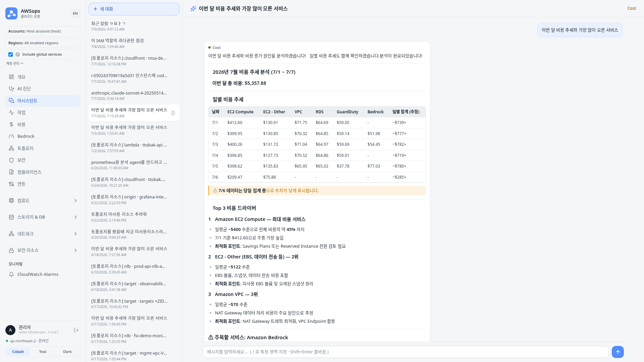This screenshot has width=644, height=362.
Task: Open the Regions selector
Action: (x=43, y=43)
